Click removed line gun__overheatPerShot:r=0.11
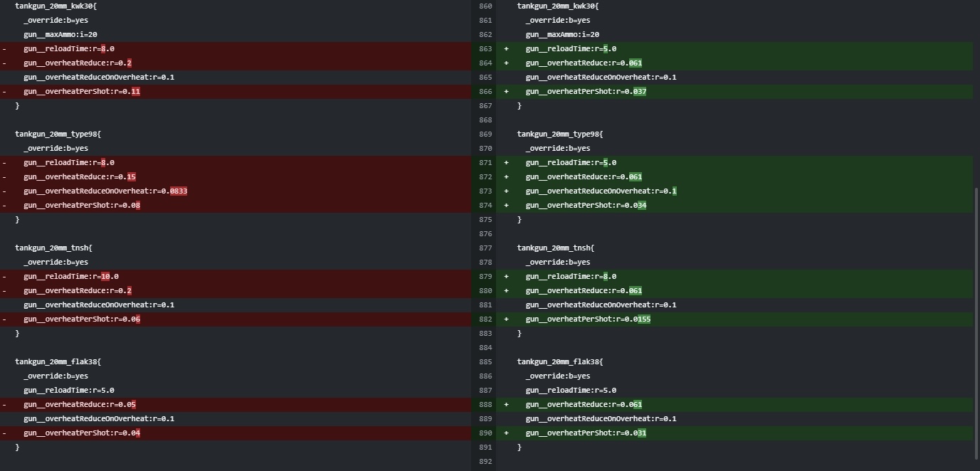 (x=82, y=92)
